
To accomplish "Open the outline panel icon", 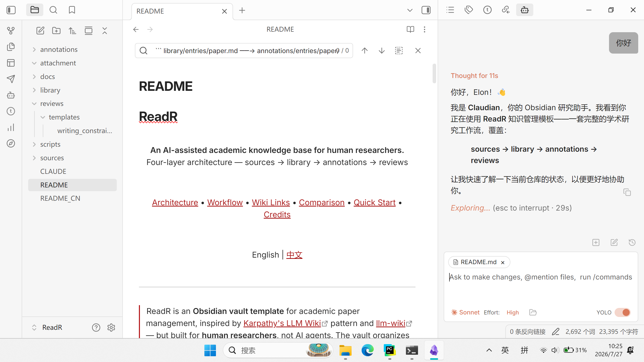I will click(450, 10).
